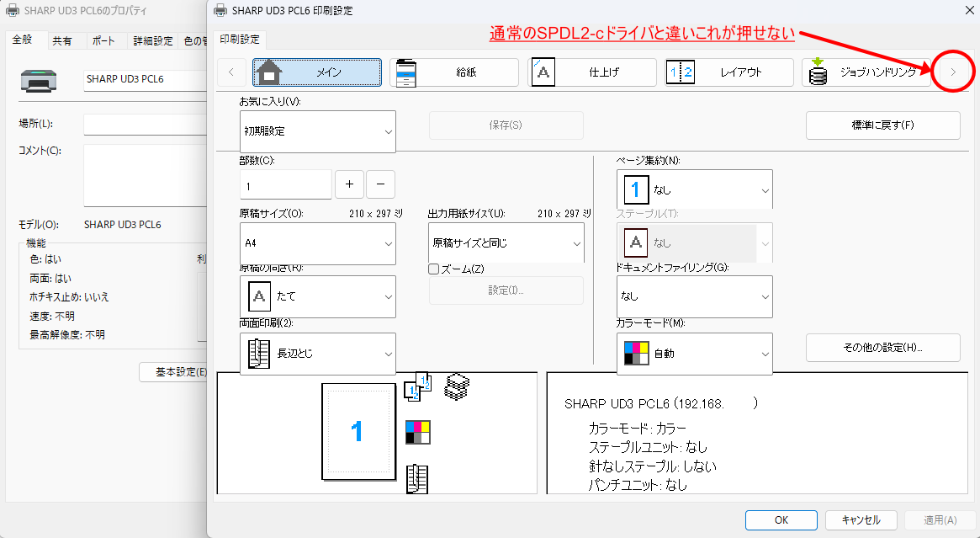
Task: Switch to the 仕上げ tab
Action: (x=592, y=72)
